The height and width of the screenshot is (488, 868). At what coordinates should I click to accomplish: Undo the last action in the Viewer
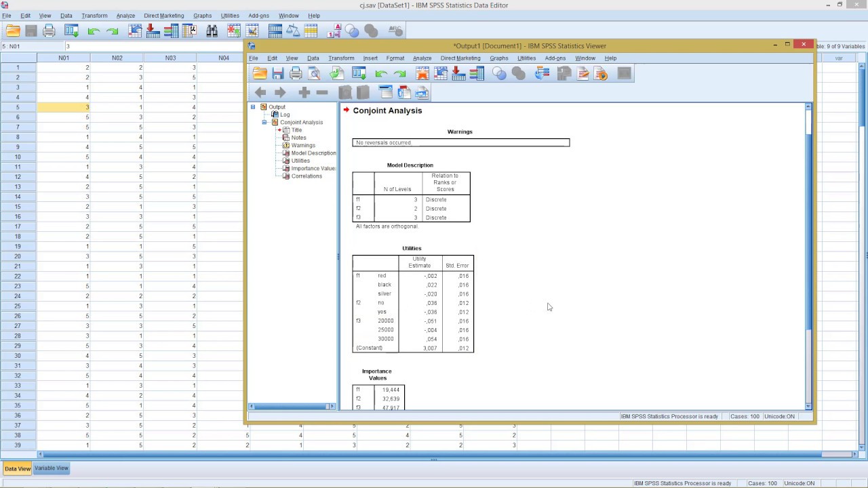[x=381, y=73]
